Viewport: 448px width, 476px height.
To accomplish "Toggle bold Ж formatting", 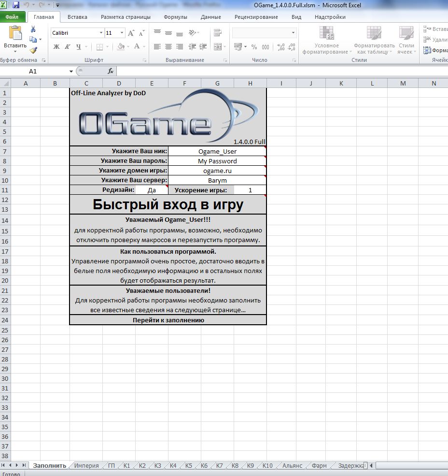I will (x=56, y=47).
